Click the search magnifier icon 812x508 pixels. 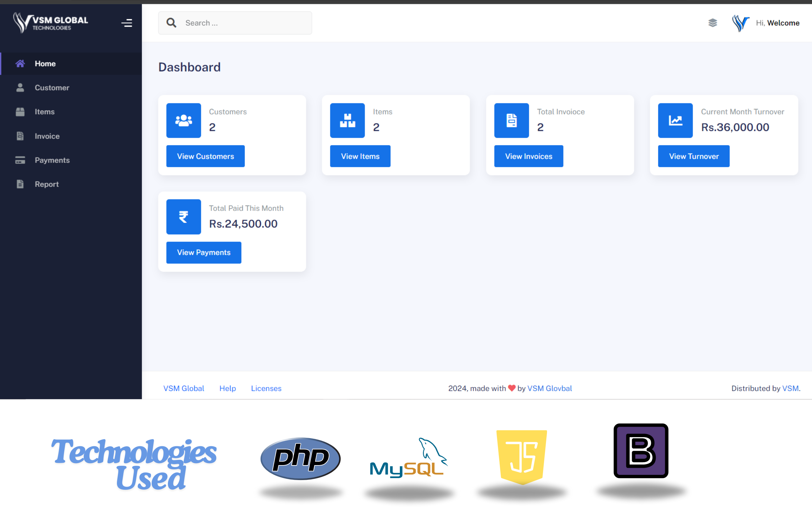171,23
